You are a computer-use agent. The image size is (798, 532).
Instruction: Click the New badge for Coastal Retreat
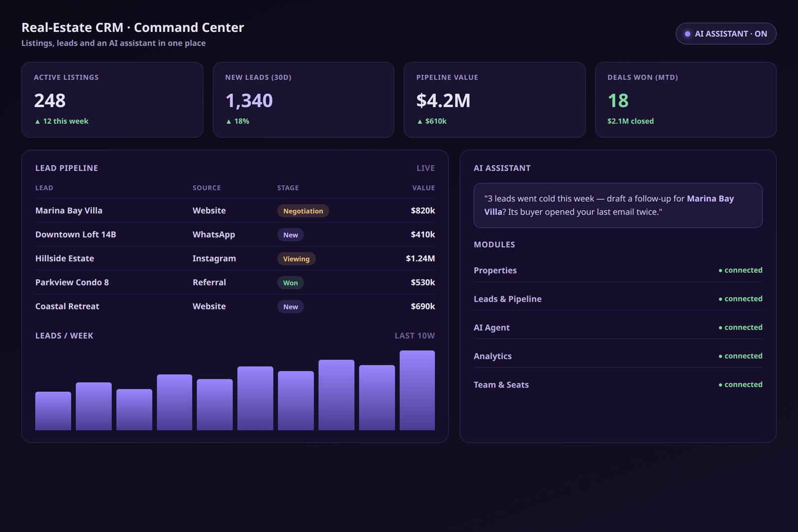[x=291, y=307]
